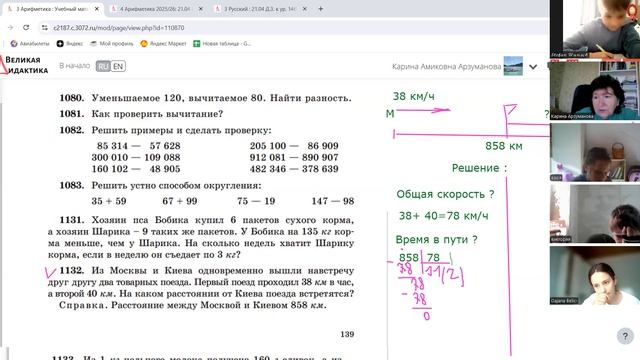Expand the user menu chevron

(x=533, y=67)
